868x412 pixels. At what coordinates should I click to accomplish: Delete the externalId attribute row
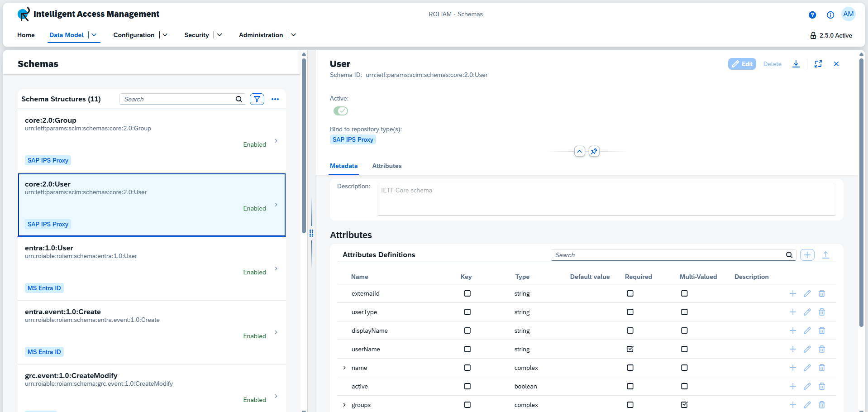coord(822,293)
